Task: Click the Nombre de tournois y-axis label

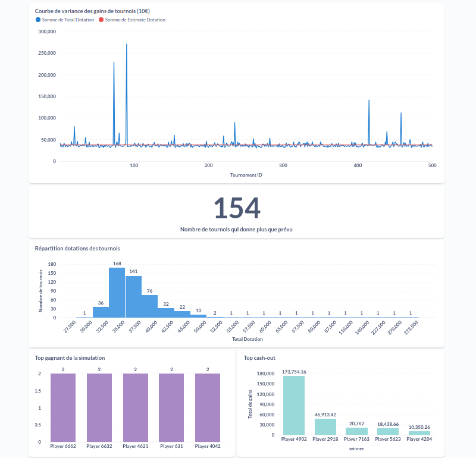Action: 40,291
